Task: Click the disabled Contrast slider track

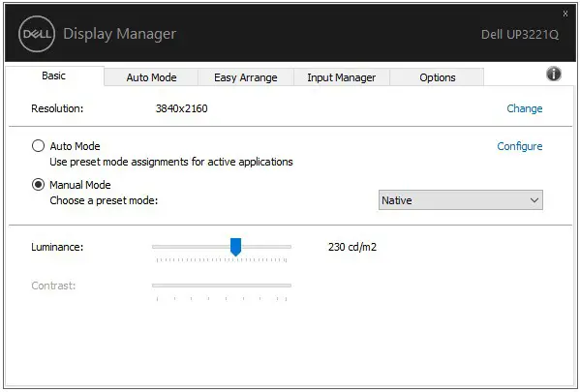Action: pos(222,286)
